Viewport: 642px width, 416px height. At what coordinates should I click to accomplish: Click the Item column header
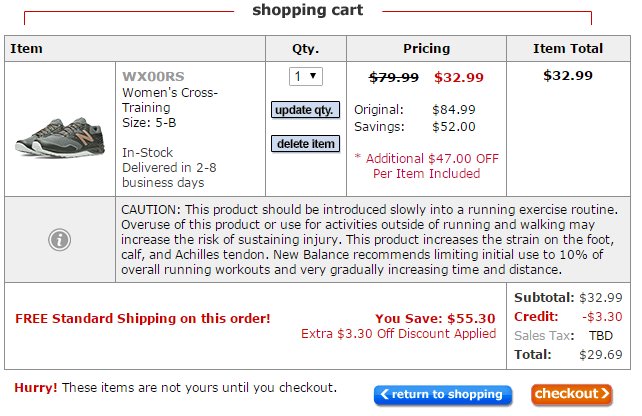[x=26, y=48]
